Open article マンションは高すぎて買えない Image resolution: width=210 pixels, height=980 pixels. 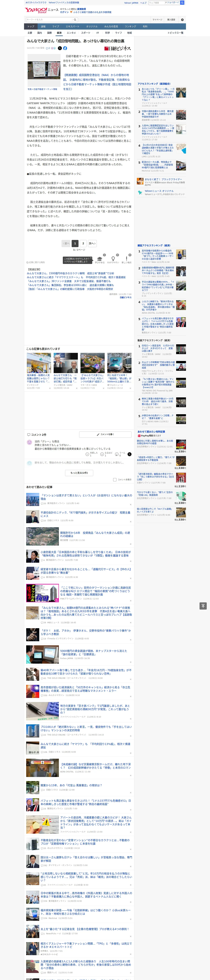tap(86, 497)
